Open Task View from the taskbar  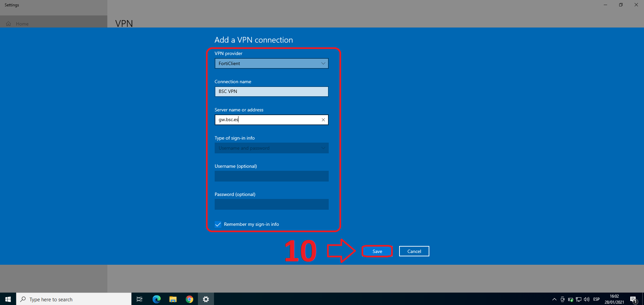140,299
